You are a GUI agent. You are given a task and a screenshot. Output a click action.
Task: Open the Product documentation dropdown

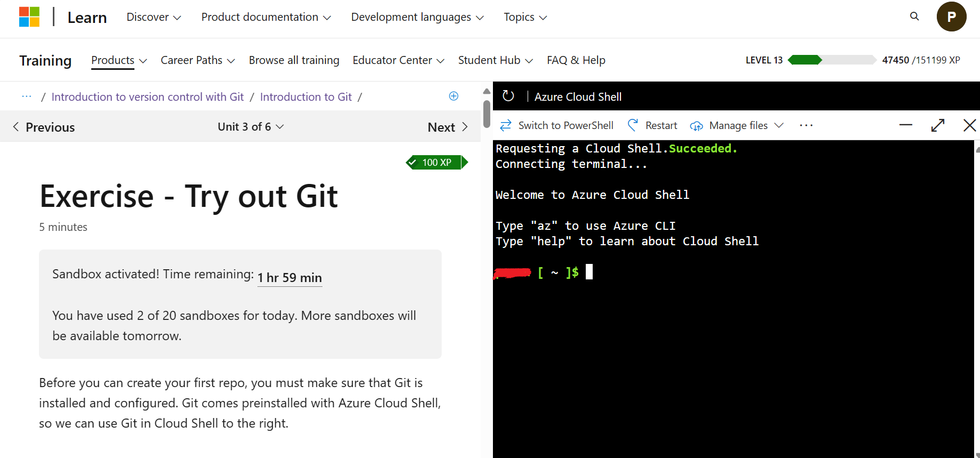click(x=266, y=17)
